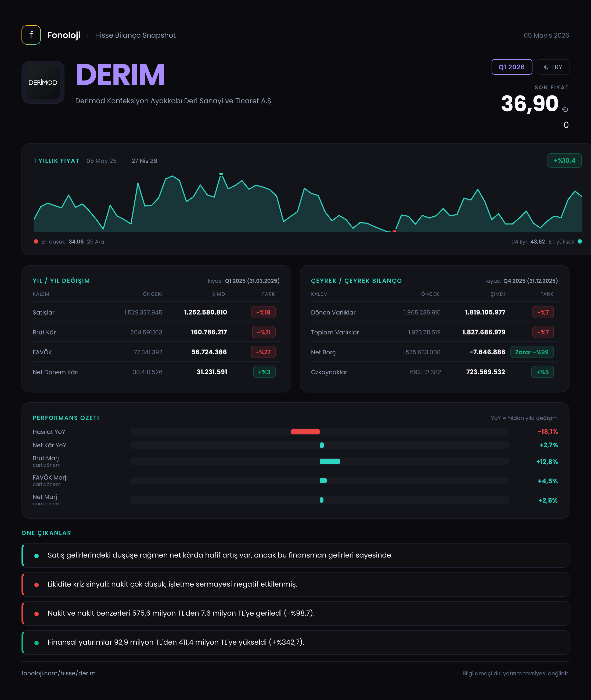The image size is (591, 700).
Task: Click the Satışlar -%18 badge
Action: tap(263, 312)
